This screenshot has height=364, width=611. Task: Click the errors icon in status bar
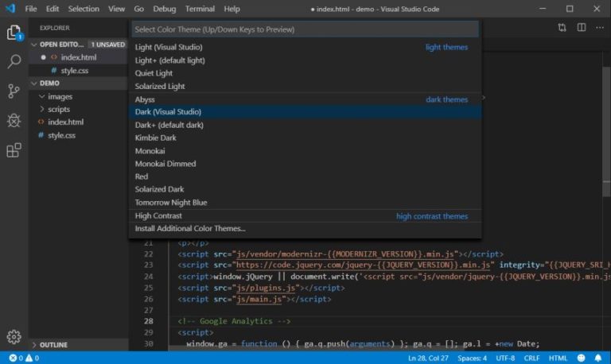coord(13,358)
